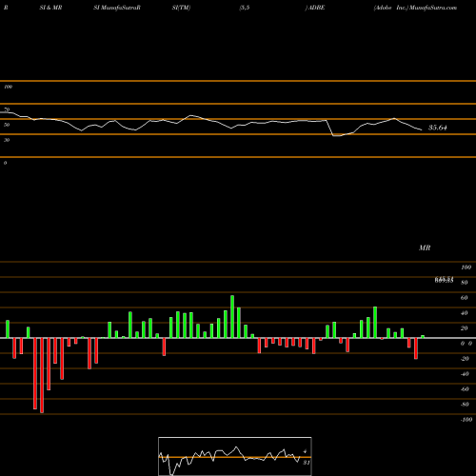Click the 40 label on MR axis
476x476 pixels.
464,313
